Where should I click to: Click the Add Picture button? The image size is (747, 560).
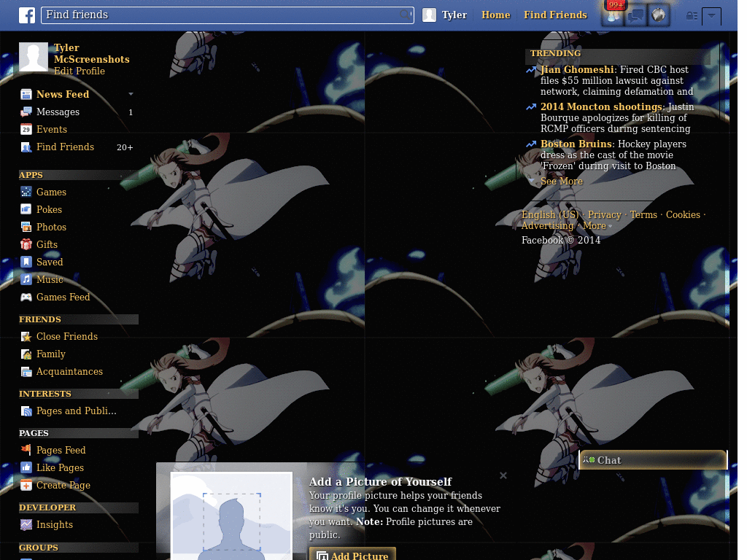coord(352,554)
